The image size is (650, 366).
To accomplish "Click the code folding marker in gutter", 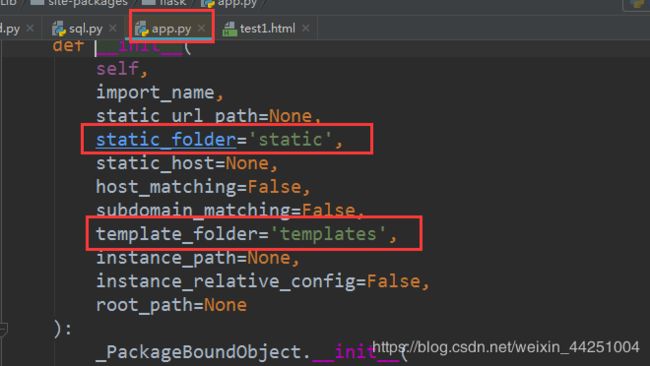I will click(3, 330).
